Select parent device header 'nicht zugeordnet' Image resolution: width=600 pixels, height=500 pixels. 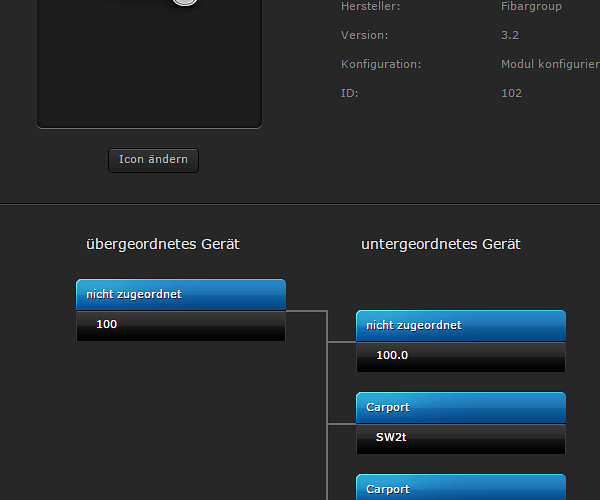coord(181,295)
